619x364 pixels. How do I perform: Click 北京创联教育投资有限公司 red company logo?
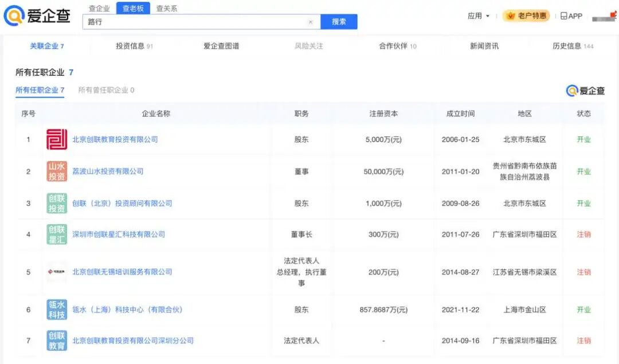pyautogui.click(x=57, y=139)
